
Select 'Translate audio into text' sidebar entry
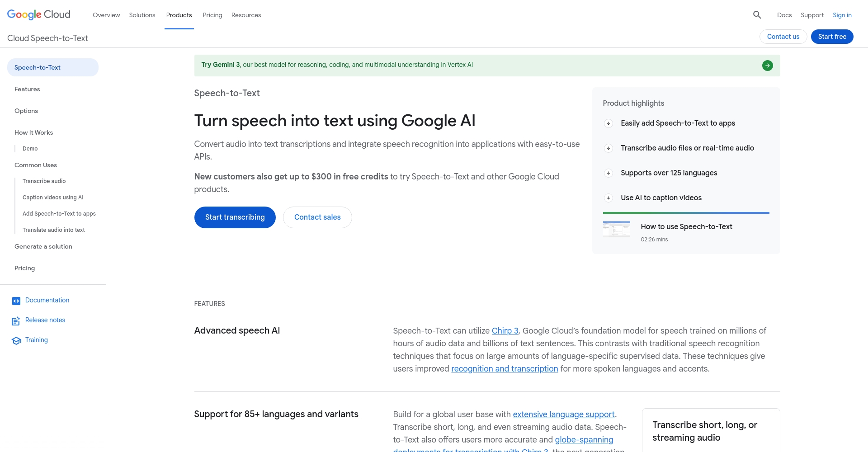tap(54, 230)
